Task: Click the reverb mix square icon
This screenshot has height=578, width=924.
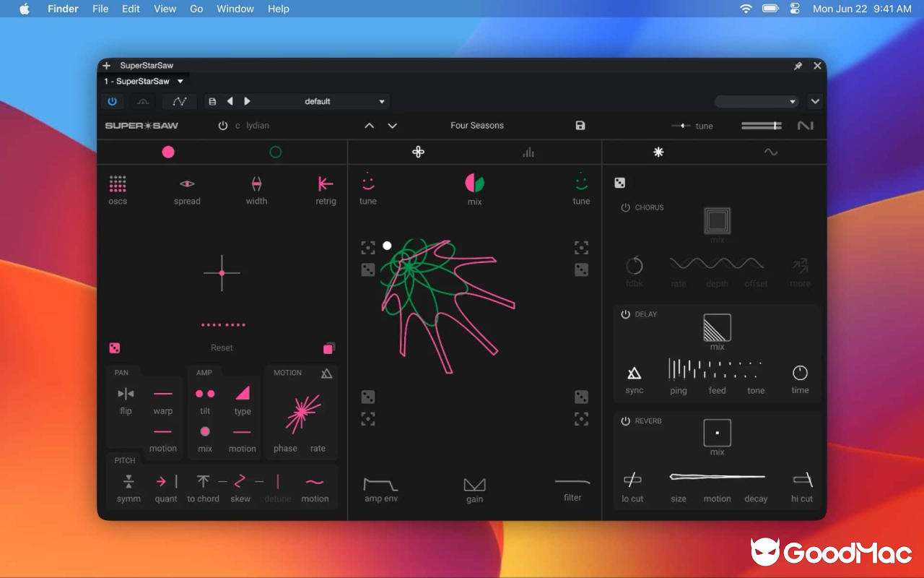Action: (x=717, y=433)
